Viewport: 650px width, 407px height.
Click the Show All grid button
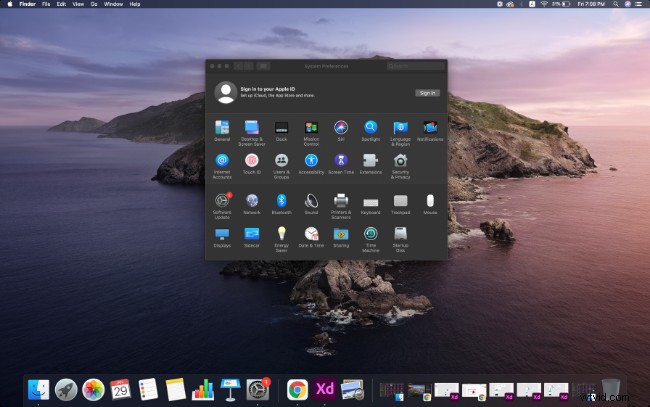(263, 66)
